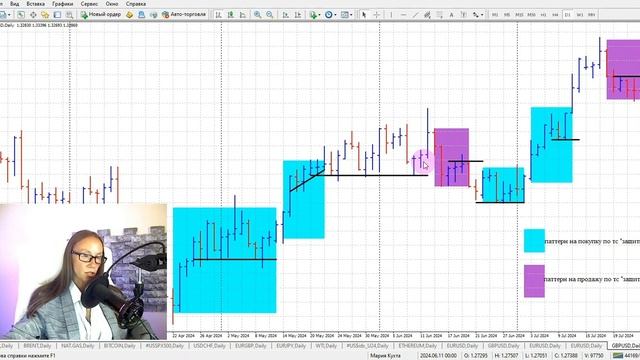This screenshot has width=640, height=360.
Task: Switch to #USSPX500,Daily chart tab
Action: coord(165,346)
